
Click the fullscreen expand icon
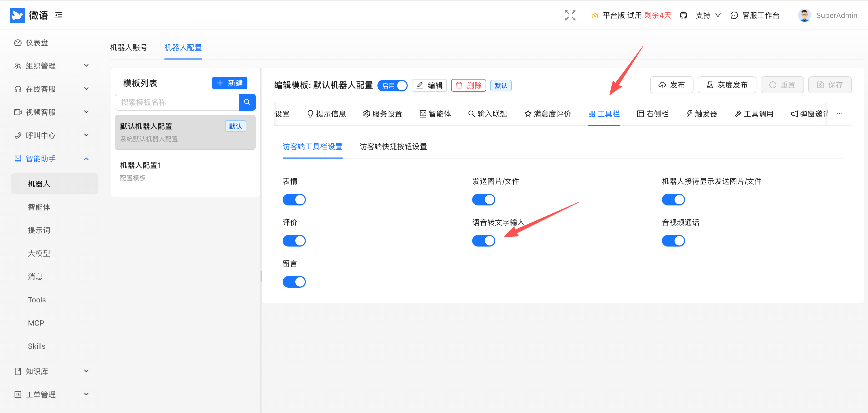(x=570, y=15)
